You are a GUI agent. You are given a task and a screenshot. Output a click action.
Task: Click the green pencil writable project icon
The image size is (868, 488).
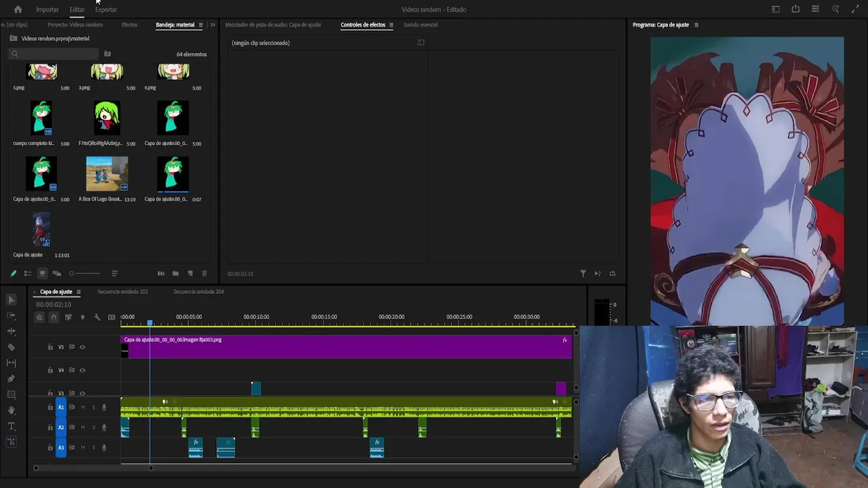click(13, 273)
